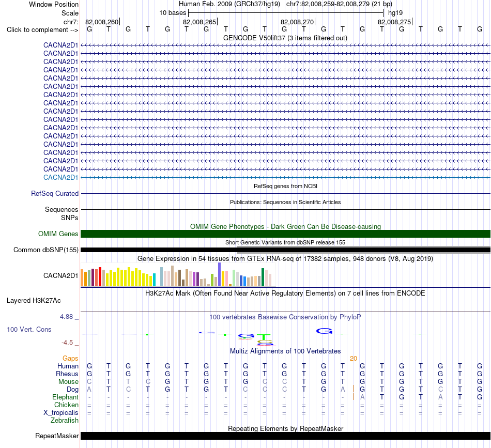
Task: Click the Window Position label
Action: (54, 4)
